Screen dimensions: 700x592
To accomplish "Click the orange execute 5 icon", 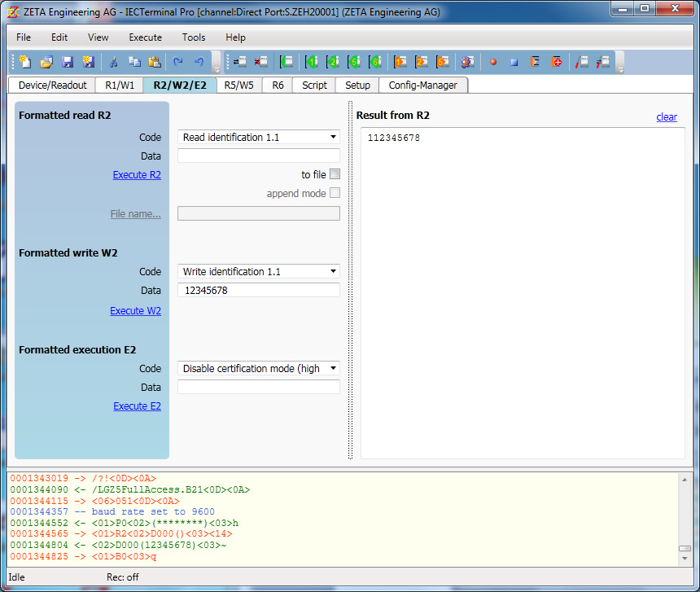I will (x=443, y=62).
